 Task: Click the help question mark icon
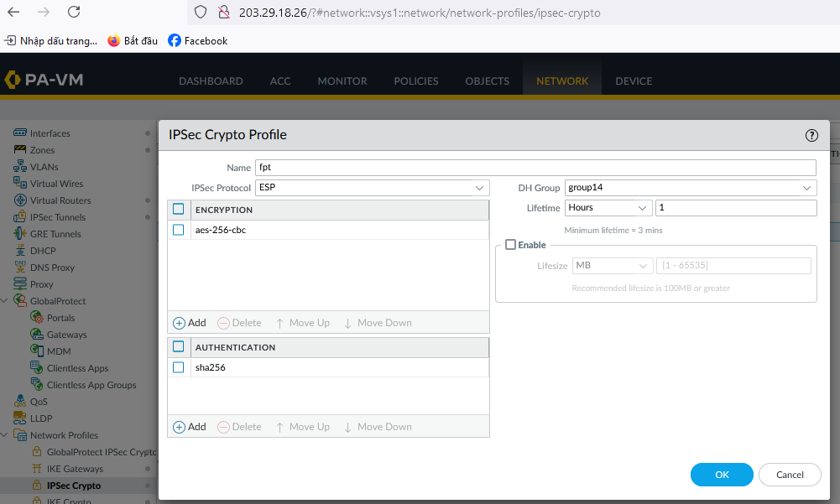click(811, 135)
